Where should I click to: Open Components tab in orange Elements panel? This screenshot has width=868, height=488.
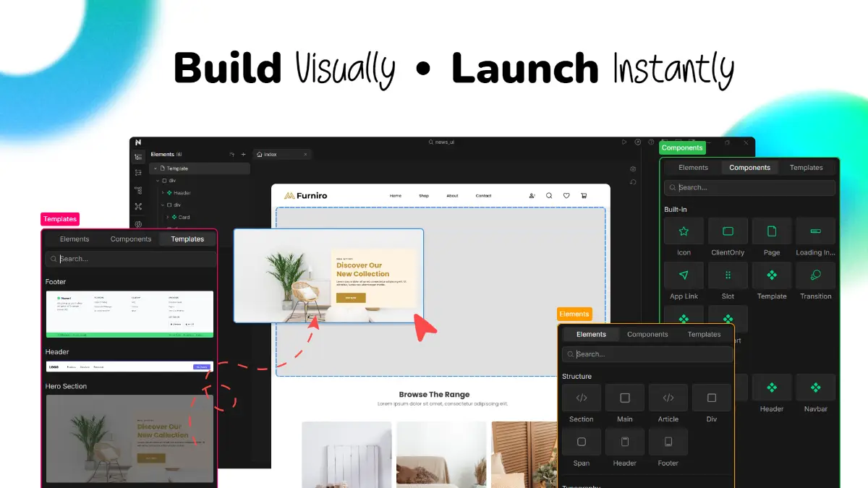point(647,335)
